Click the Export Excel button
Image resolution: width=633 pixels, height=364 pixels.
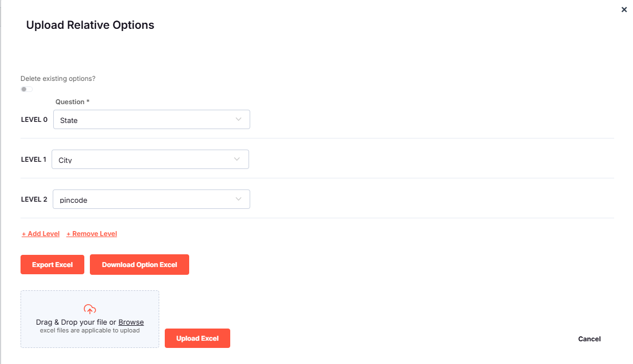pos(52,264)
